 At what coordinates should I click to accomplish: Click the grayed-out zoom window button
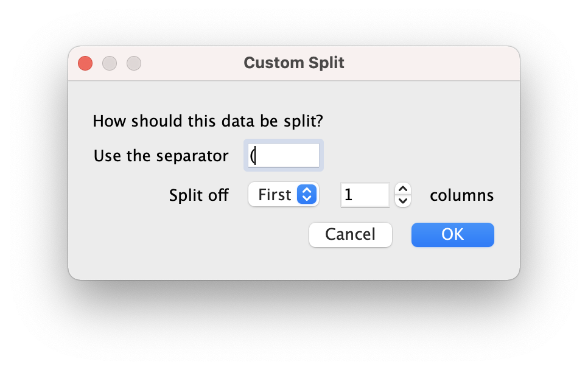[x=134, y=63]
